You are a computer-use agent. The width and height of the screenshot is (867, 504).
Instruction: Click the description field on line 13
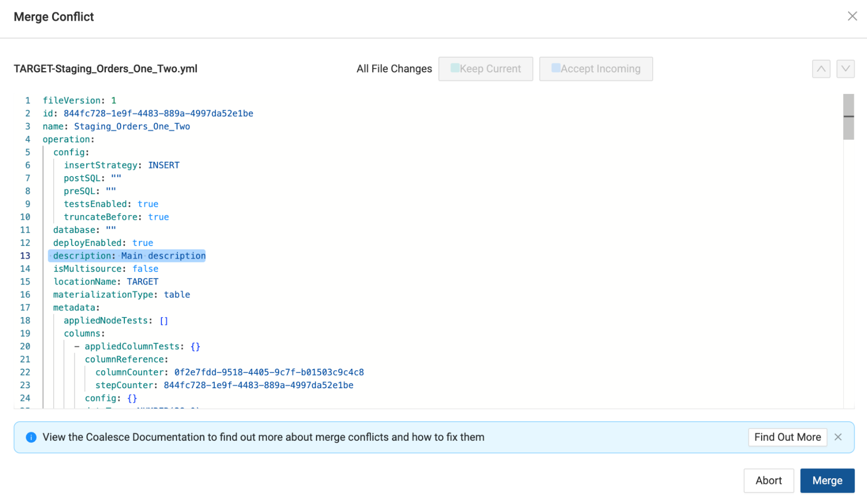(x=129, y=255)
